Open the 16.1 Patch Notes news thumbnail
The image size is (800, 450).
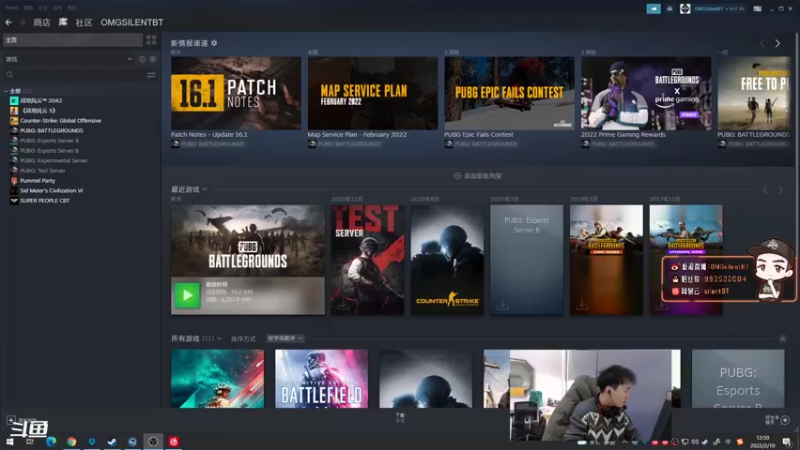point(236,93)
